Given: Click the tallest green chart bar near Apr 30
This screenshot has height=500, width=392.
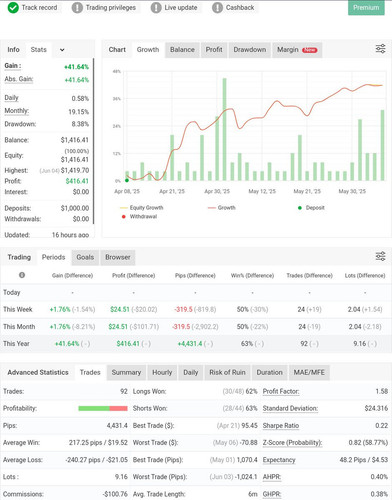Looking at the screenshot, I should (x=224, y=129).
